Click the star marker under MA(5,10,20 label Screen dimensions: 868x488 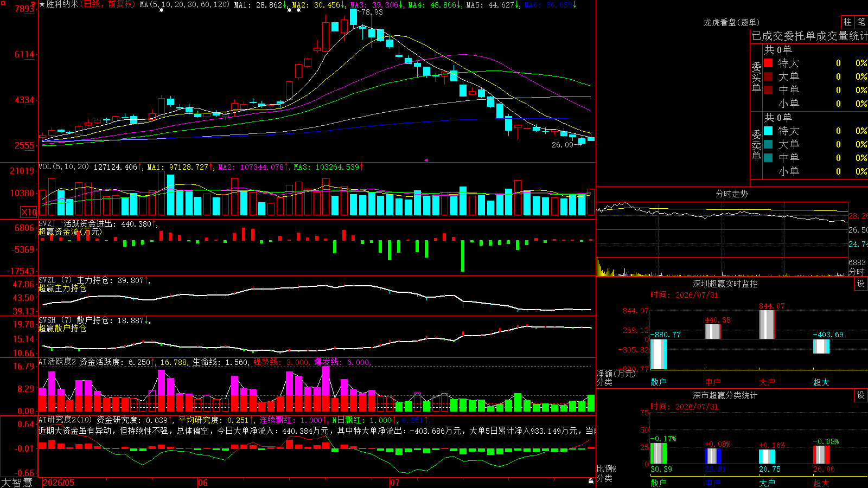pos(161,10)
